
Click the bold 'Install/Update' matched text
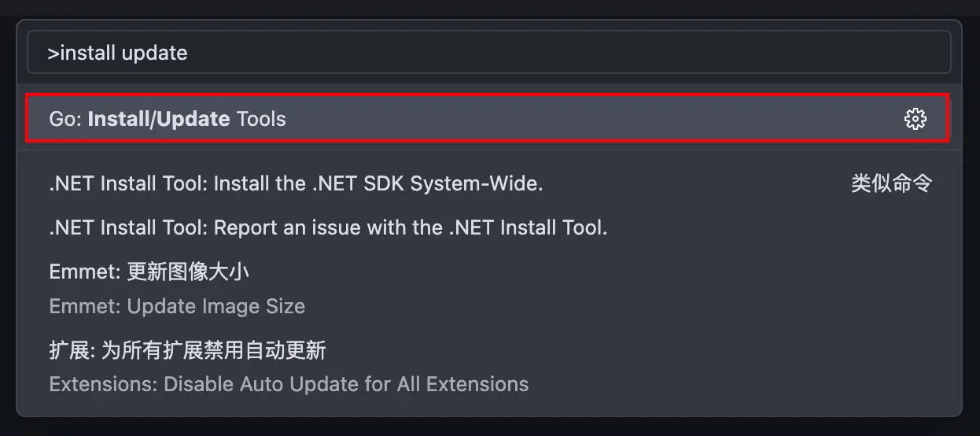[x=159, y=120]
